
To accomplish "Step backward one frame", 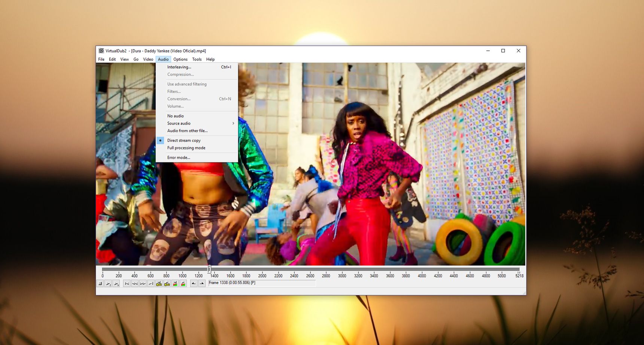I will click(x=135, y=284).
